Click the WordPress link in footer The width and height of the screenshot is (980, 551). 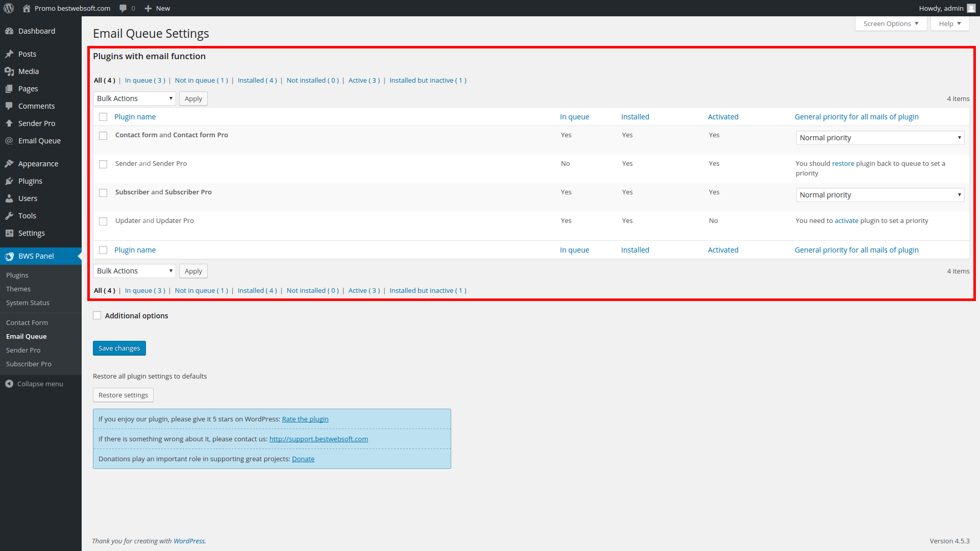click(189, 541)
